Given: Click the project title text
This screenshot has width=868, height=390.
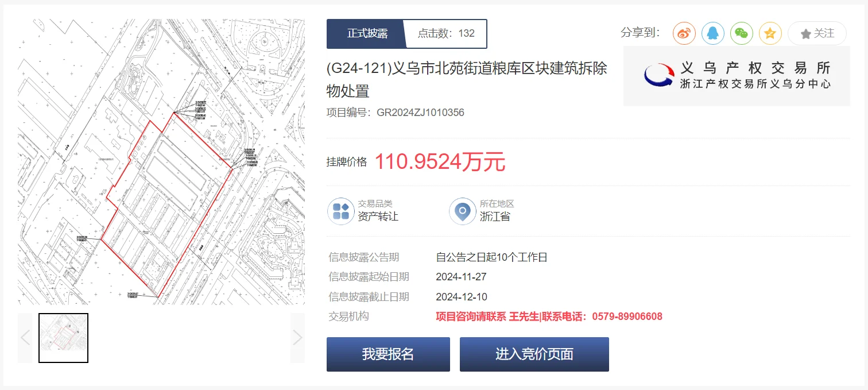Looking at the screenshot, I should [466, 79].
